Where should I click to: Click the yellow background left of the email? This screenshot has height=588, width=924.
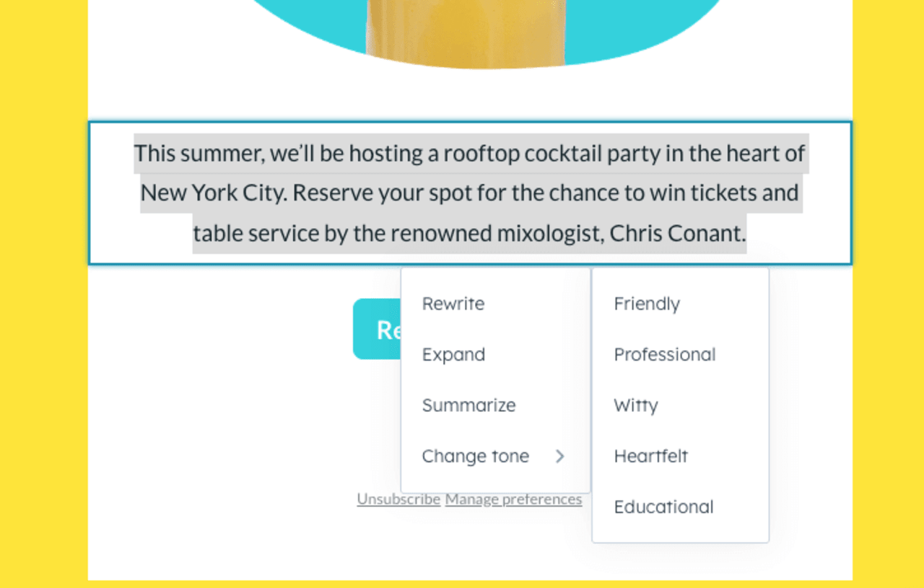(43, 289)
